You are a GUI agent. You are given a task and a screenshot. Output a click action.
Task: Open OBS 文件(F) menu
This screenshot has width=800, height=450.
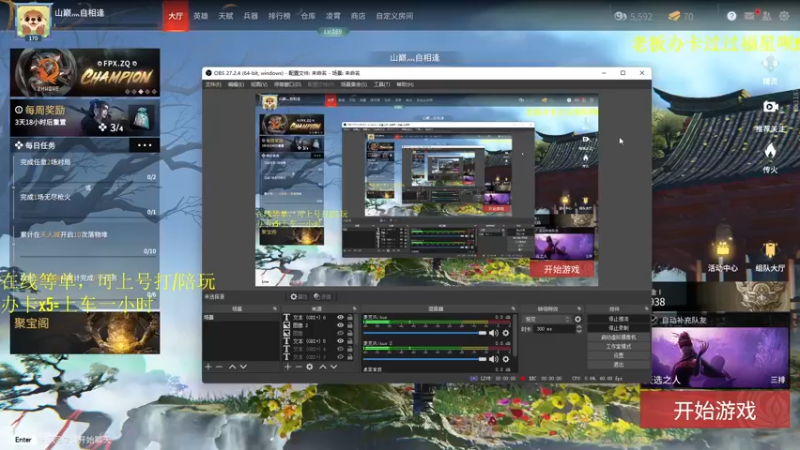[213, 84]
